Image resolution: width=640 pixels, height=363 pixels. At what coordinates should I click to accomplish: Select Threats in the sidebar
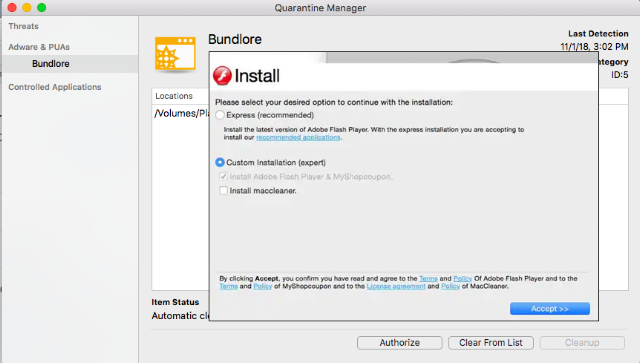[24, 26]
